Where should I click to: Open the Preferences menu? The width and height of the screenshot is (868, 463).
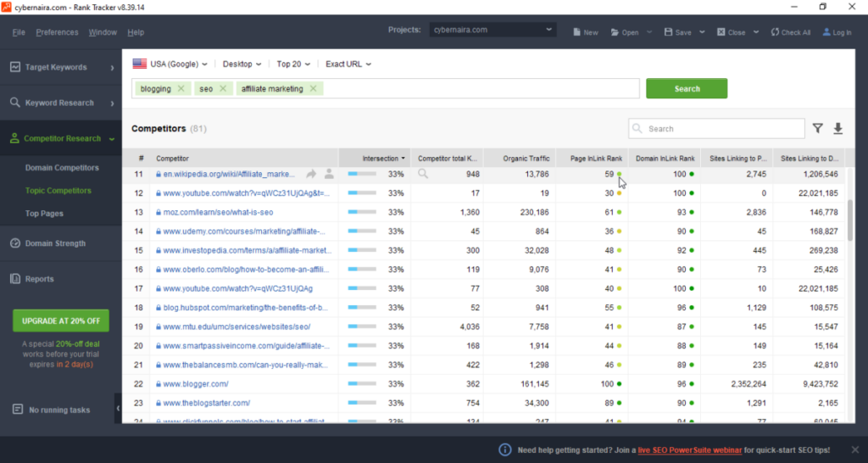tap(57, 32)
